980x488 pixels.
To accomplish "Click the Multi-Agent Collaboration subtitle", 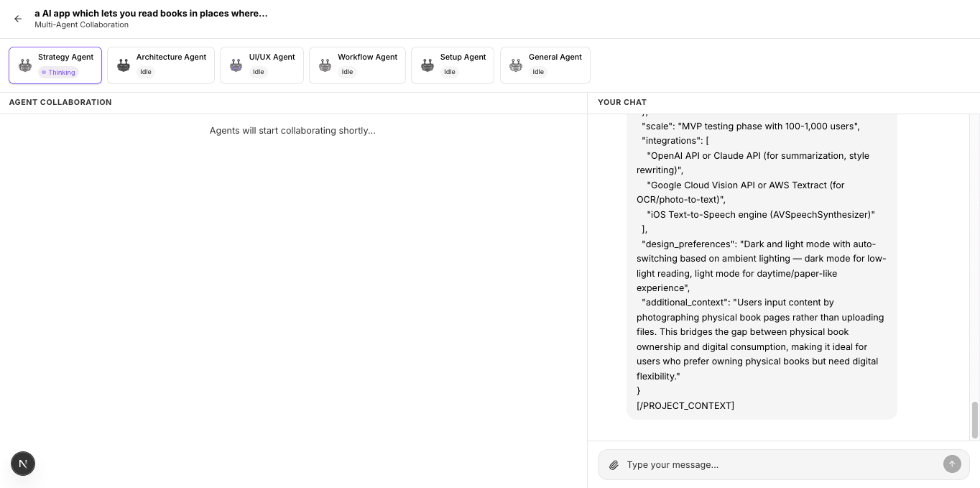I will click(81, 24).
